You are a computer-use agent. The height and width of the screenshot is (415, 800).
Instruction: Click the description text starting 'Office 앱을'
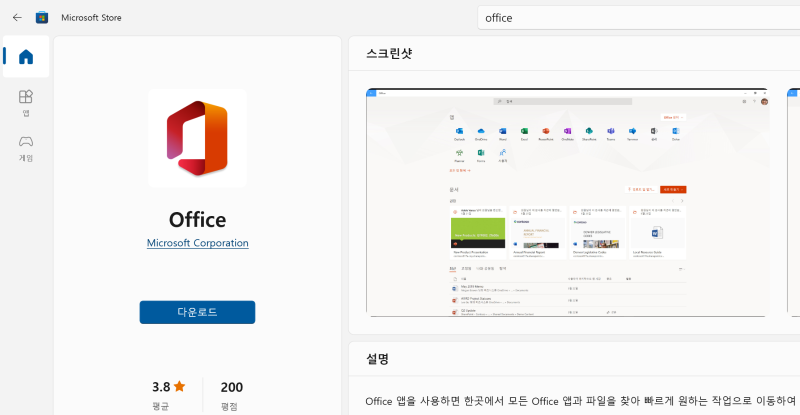coord(582,401)
